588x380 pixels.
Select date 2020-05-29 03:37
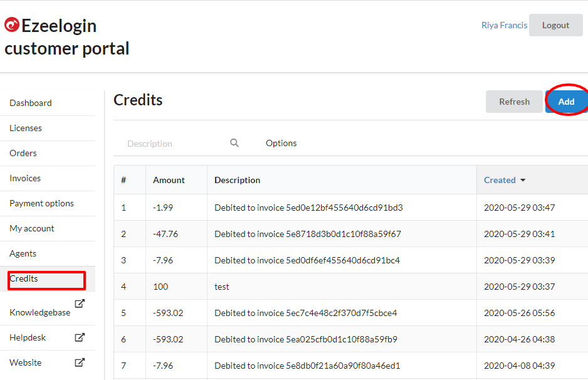pos(520,287)
